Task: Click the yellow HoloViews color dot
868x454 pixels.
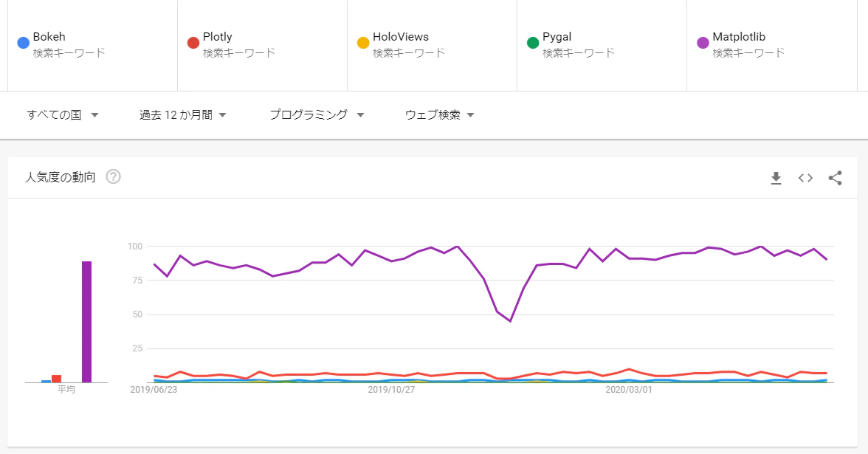Action: (363, 43)
